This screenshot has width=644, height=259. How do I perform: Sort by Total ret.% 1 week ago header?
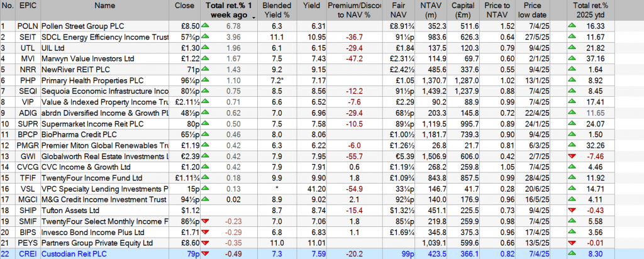tap(229, 10)
